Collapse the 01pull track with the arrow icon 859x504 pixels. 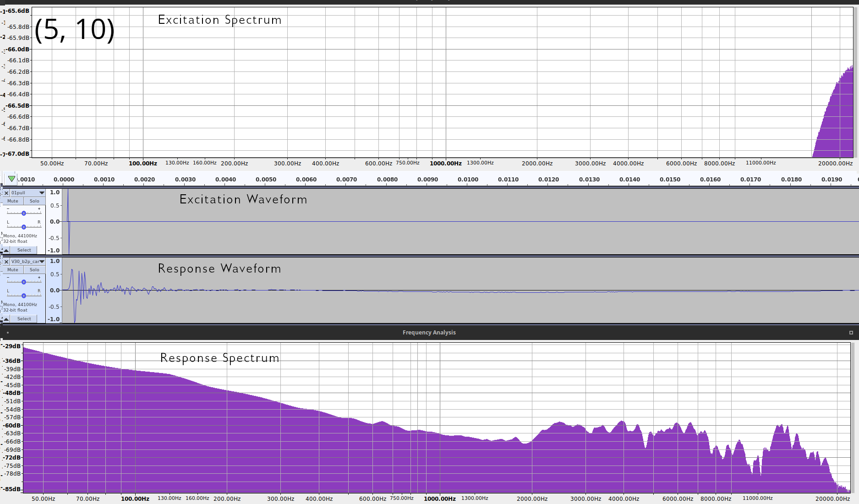click(6, 250)
